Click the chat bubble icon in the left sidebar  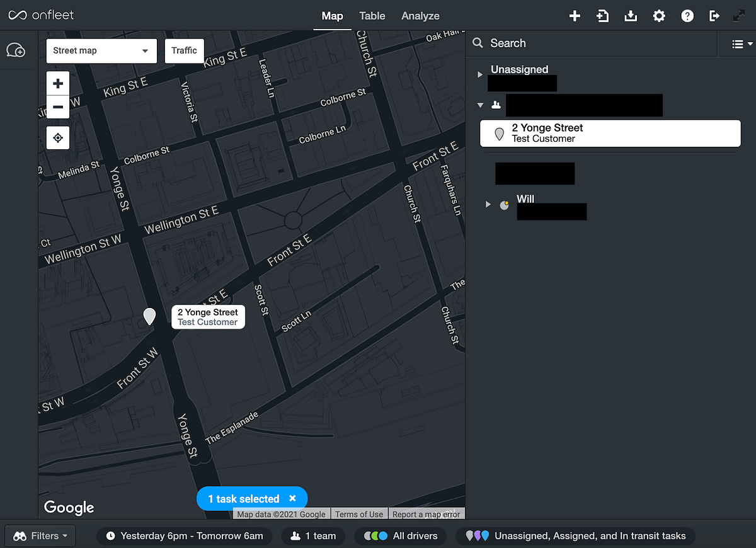click(16, 50)
